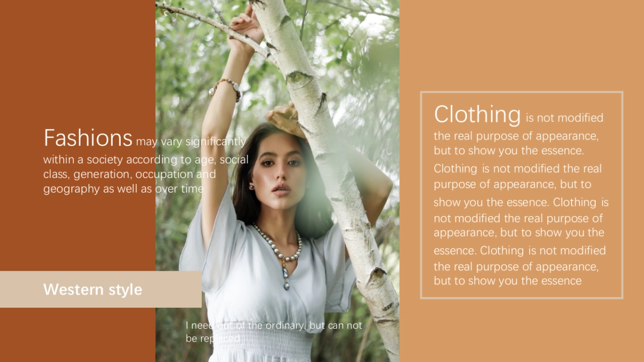
Task: Click the text "is not modified" beside Clothing
Action: coord(565,117)
